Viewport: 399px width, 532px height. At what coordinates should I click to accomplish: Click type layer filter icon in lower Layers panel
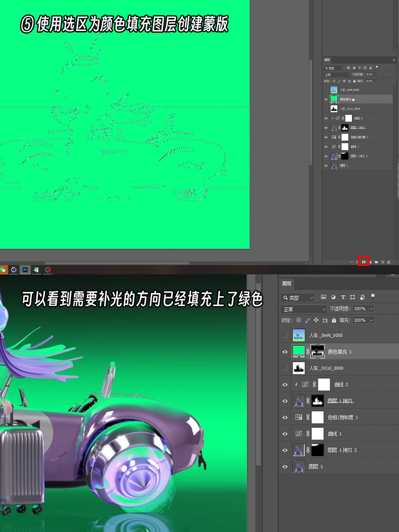(343, 297)
